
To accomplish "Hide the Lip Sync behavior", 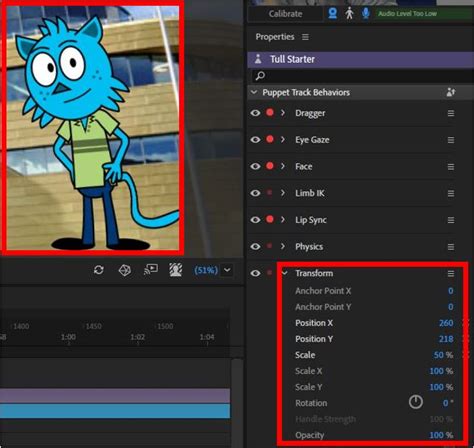I will pos(255,220).
